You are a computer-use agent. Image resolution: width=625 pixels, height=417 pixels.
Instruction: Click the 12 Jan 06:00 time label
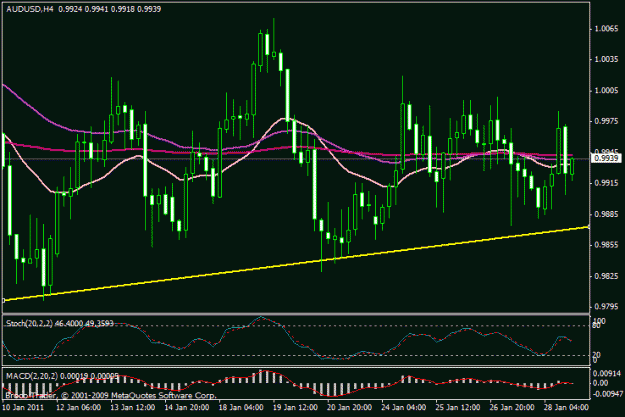(78, 407)
